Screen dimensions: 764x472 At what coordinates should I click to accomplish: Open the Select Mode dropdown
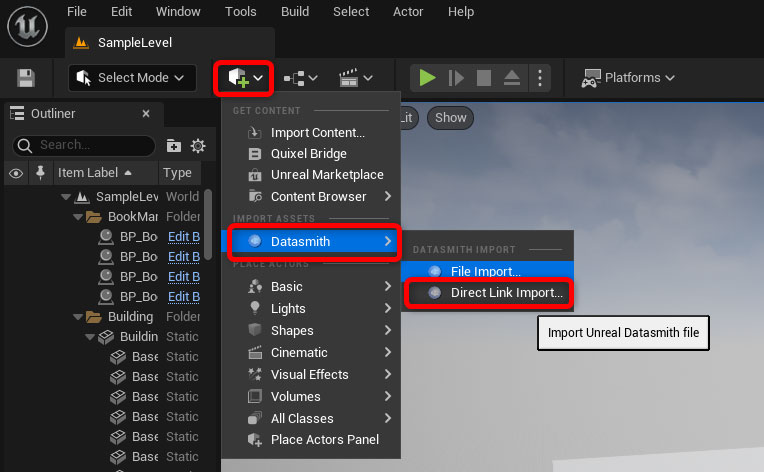pos(133,78)
